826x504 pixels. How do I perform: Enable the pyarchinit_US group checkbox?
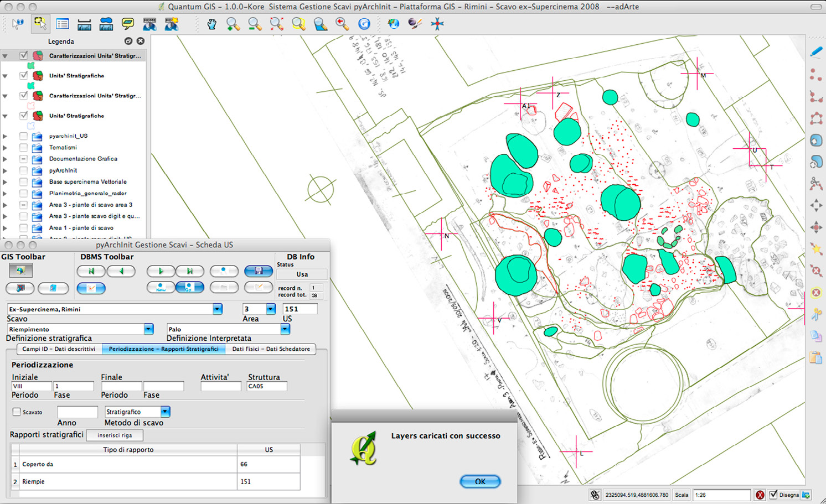(x=23, y=136)
